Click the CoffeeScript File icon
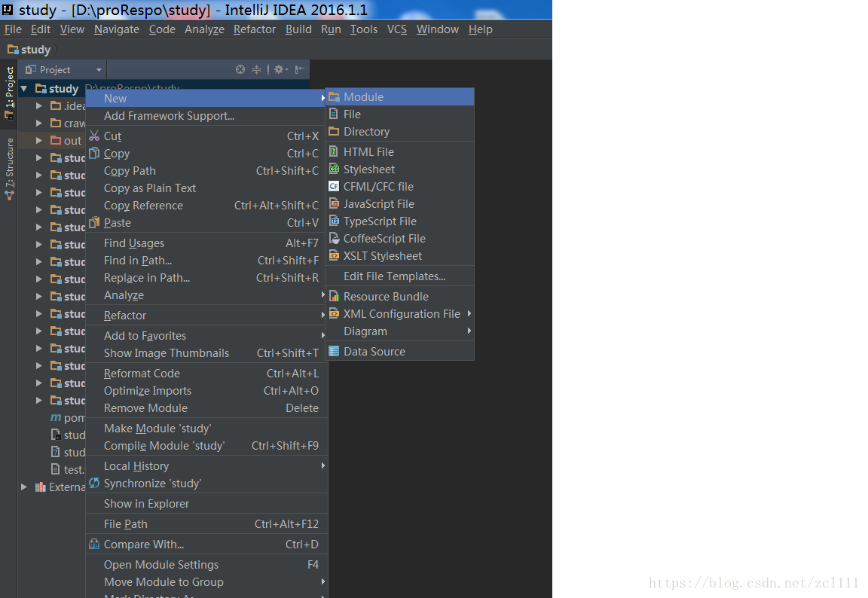The image size is (868, 598). tap(334, 238)
